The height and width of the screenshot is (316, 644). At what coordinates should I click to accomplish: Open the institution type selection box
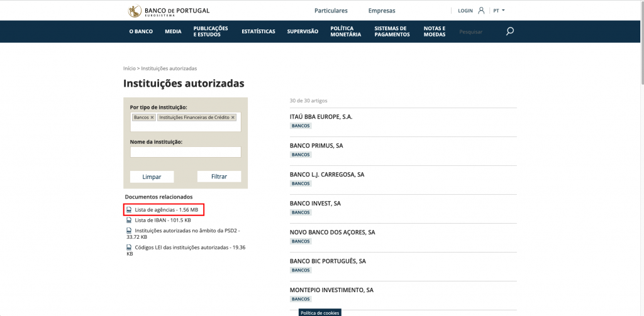click(186, 122)
